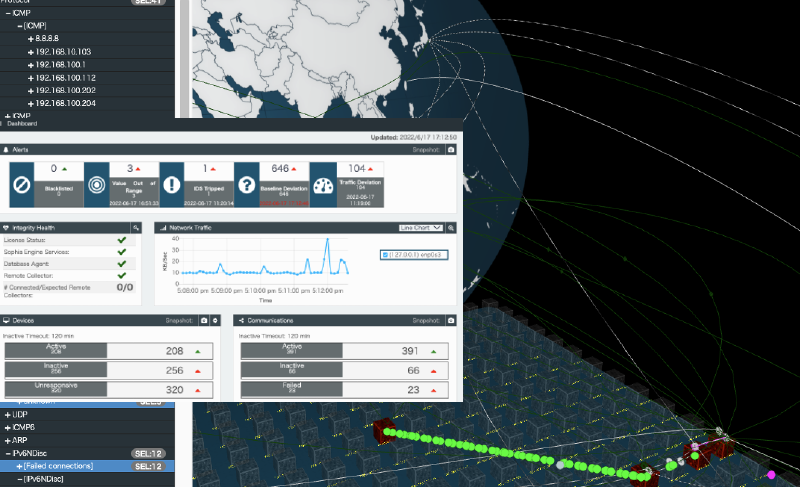Click the Blacklisted alert icon

[23, 186]
